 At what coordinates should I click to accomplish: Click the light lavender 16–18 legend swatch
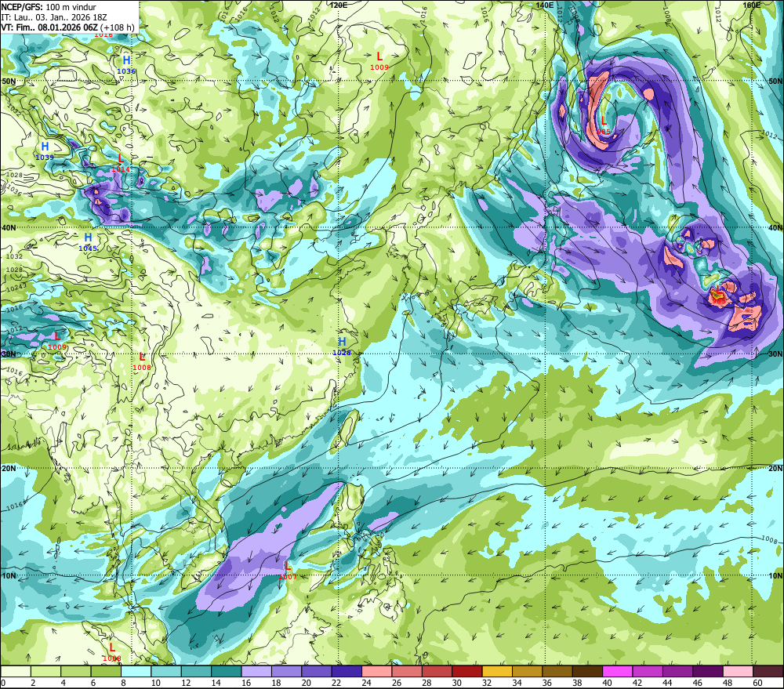click(x=256, y=671)
